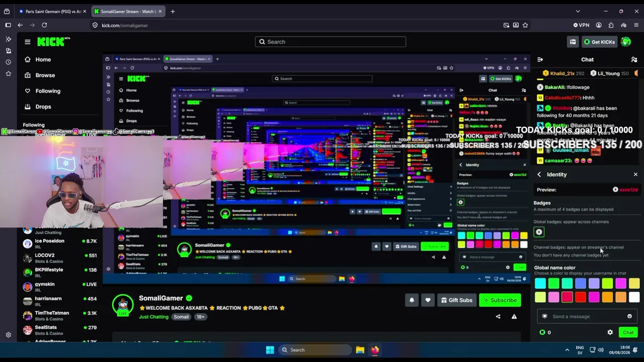
Task: Pick the bright green name color
Action: 553,284
